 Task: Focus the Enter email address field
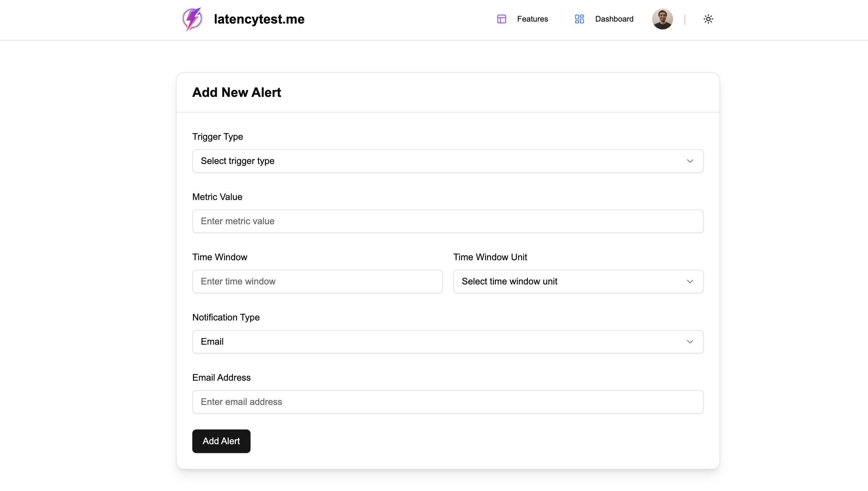point(447,402)
